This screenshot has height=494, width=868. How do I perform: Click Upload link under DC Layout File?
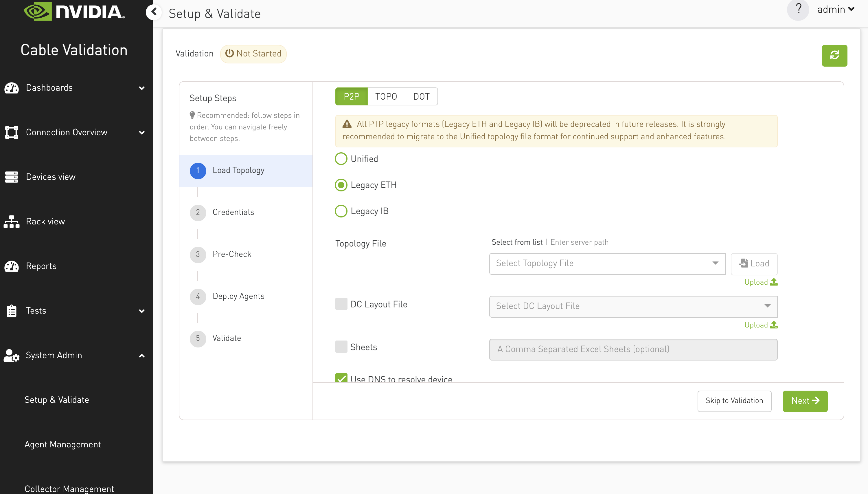coord(761,325)
